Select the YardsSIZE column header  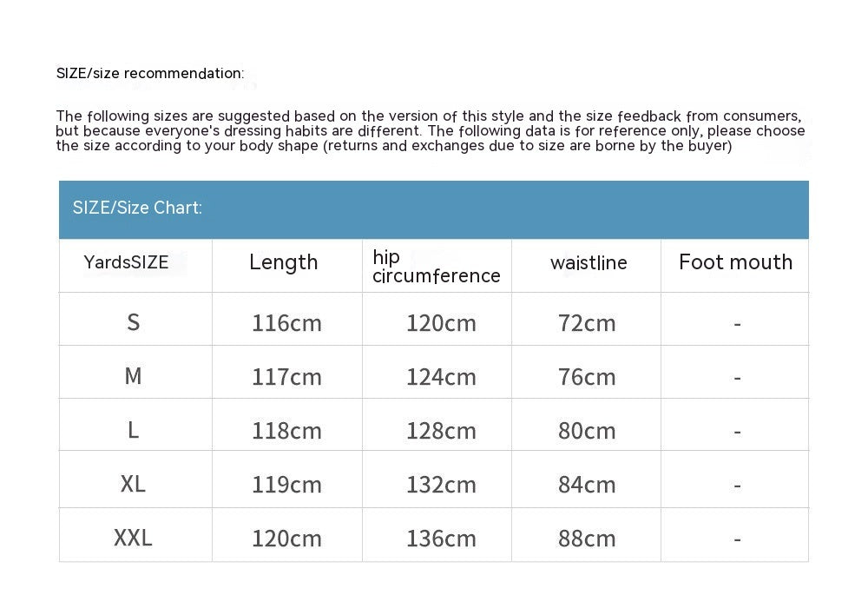pos(127,262)
